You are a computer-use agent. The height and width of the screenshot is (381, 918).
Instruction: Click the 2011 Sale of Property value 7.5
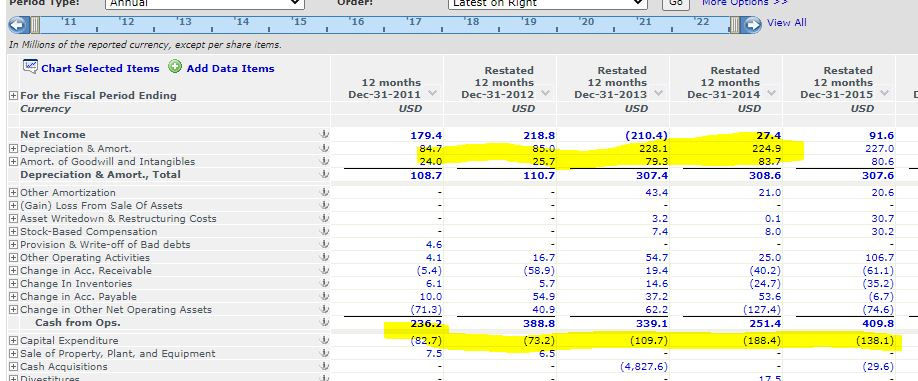(434, 353)
